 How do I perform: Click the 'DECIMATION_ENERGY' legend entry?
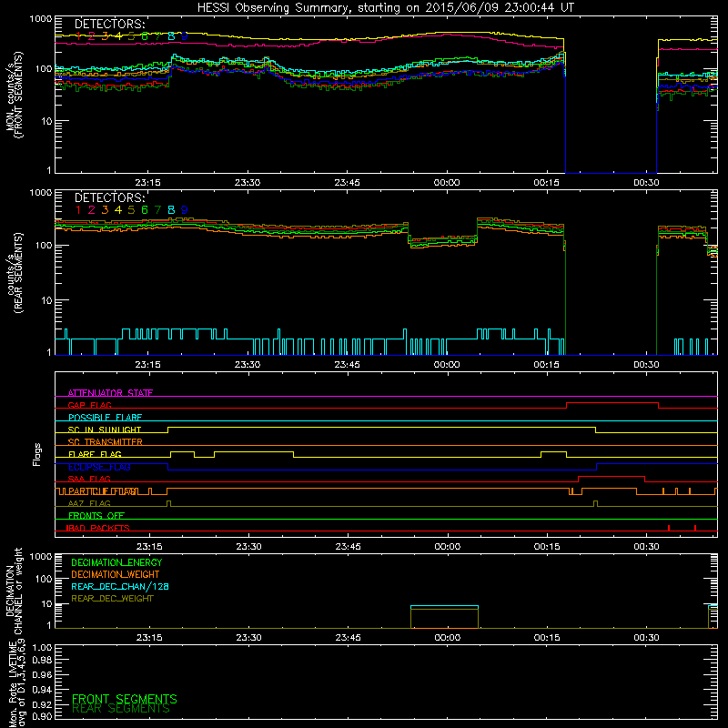(x=116, y=562)
